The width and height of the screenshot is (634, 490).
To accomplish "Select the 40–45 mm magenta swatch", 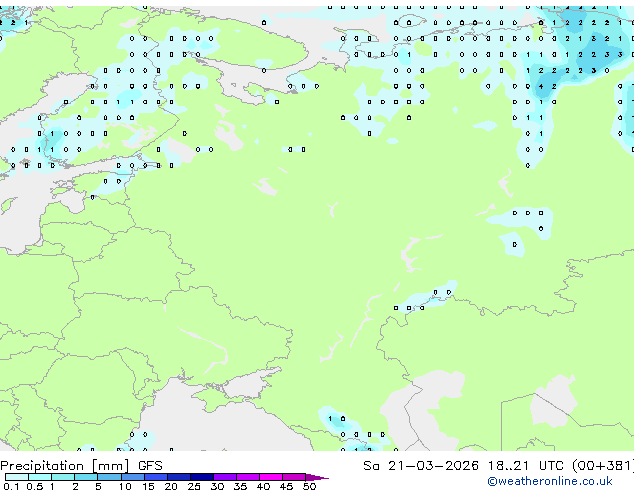I will point(271,477).
